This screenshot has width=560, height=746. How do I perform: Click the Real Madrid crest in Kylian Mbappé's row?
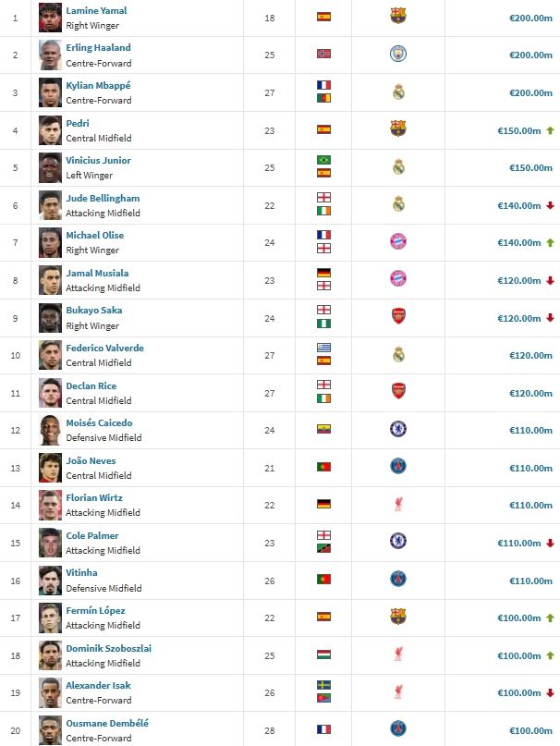click(398, 92)
